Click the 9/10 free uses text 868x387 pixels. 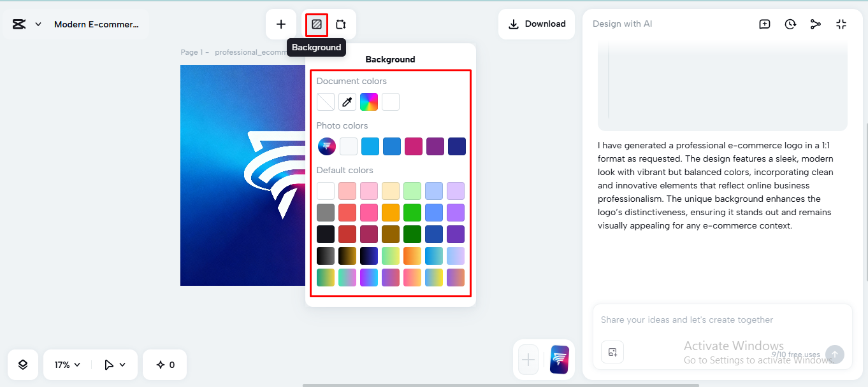coord(795,355)
